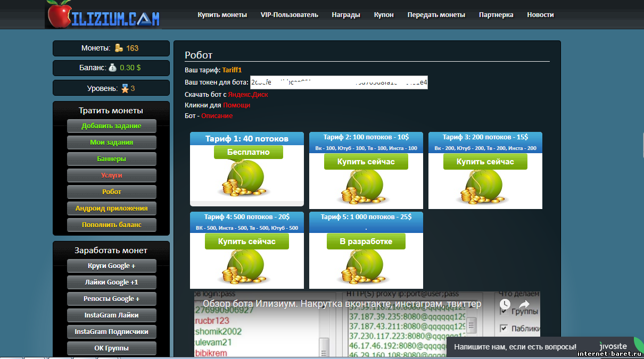Click the Добавить задание sidebar button
Viewport: 644px width, 359px height.
[112, 126]
